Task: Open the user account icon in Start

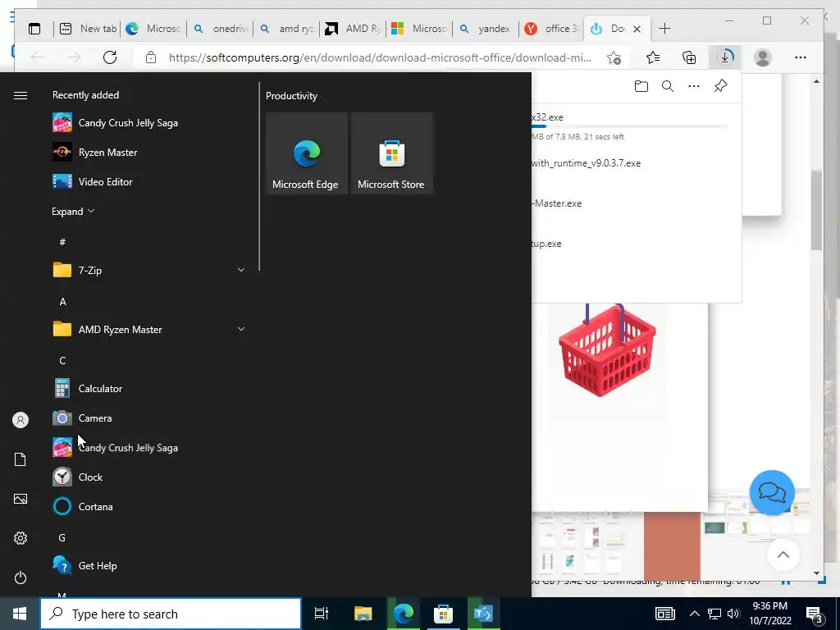Action: pyautogui.click(x=21, y=420)
